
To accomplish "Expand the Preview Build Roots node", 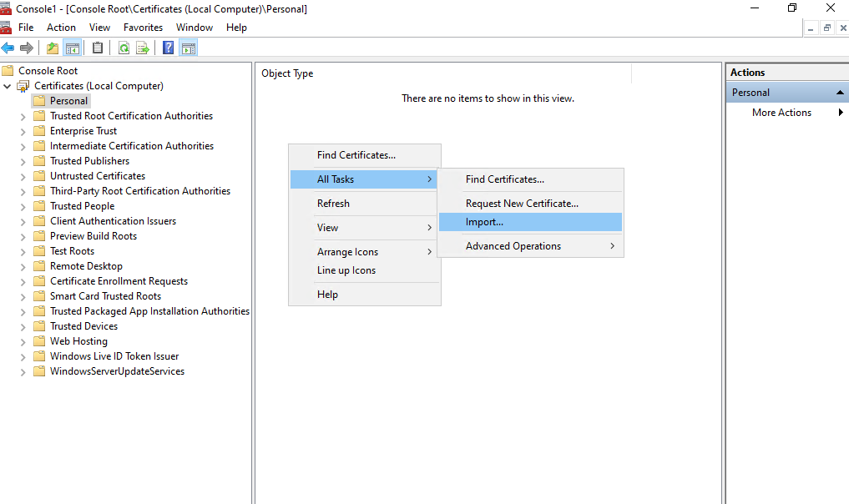I will 23,237.
